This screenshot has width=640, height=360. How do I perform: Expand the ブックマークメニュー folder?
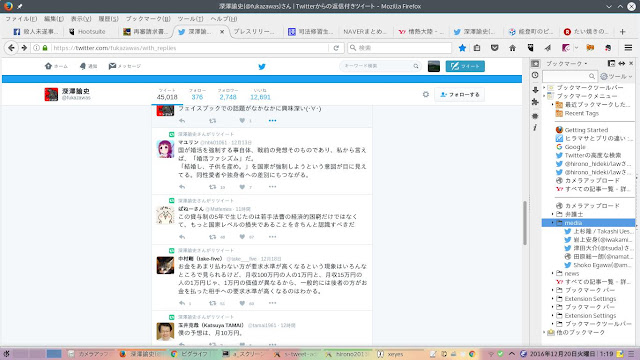coord(544,96)
